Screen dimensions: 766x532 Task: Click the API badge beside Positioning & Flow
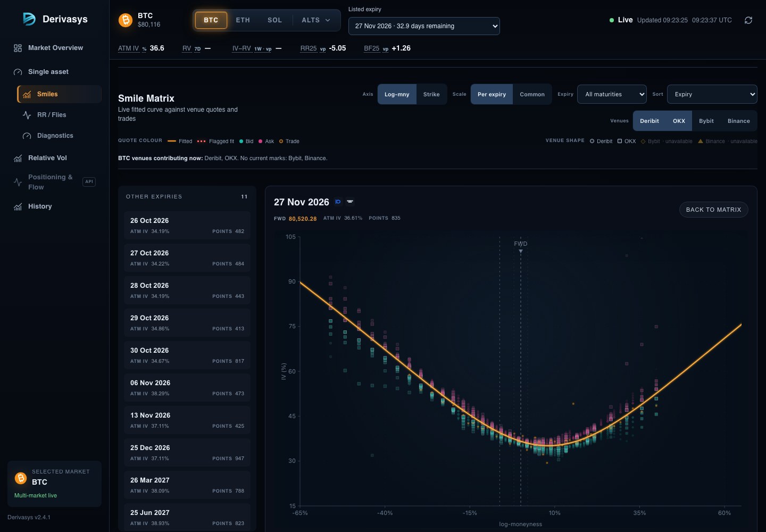coord(89,182)
